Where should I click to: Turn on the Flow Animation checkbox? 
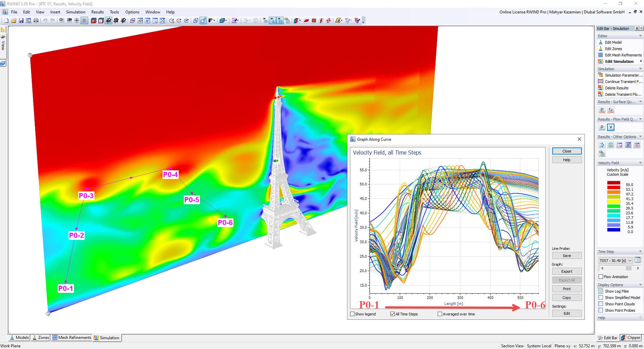(x=601, y=277)
